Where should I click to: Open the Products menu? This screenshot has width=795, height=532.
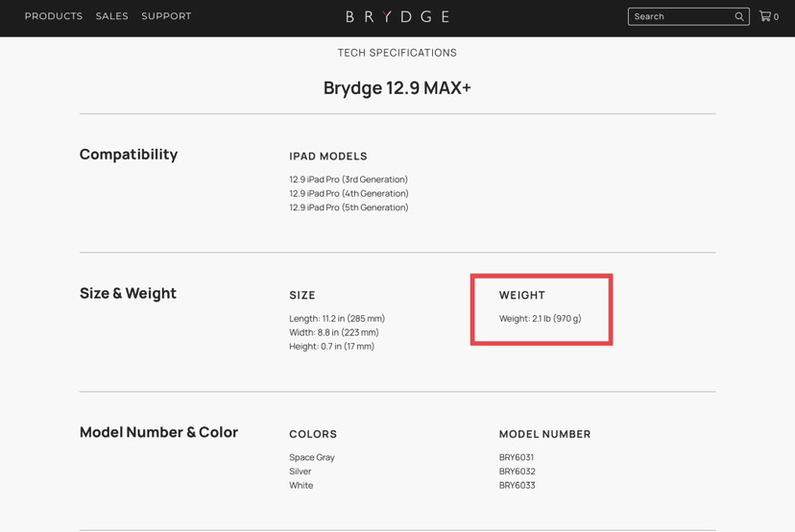point(54,16)
